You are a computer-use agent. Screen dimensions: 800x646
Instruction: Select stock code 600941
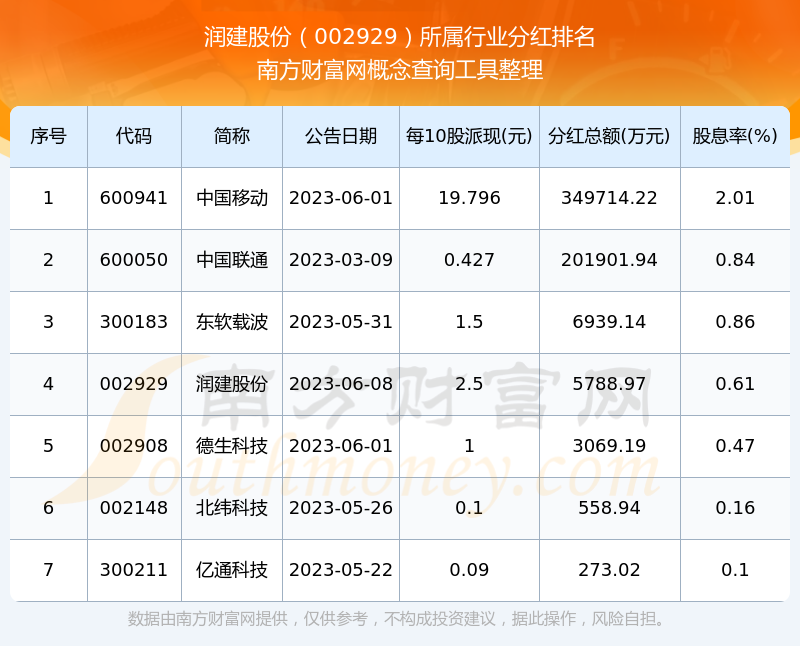point(134,198)
